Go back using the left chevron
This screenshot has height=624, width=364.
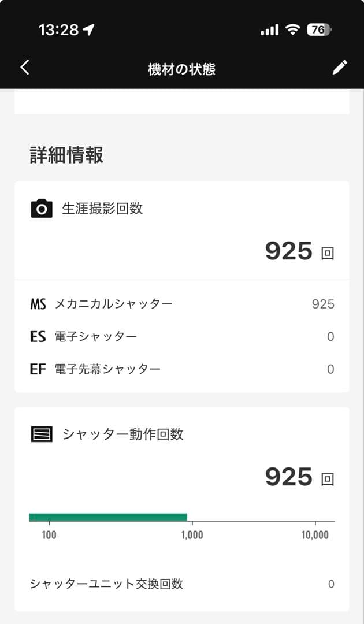(x=24, y=67)
